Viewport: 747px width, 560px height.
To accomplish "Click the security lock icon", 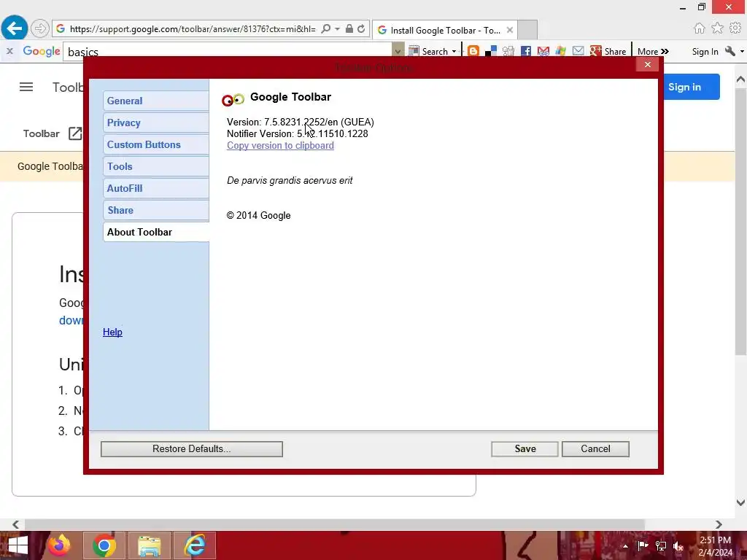I will [349, 28].
